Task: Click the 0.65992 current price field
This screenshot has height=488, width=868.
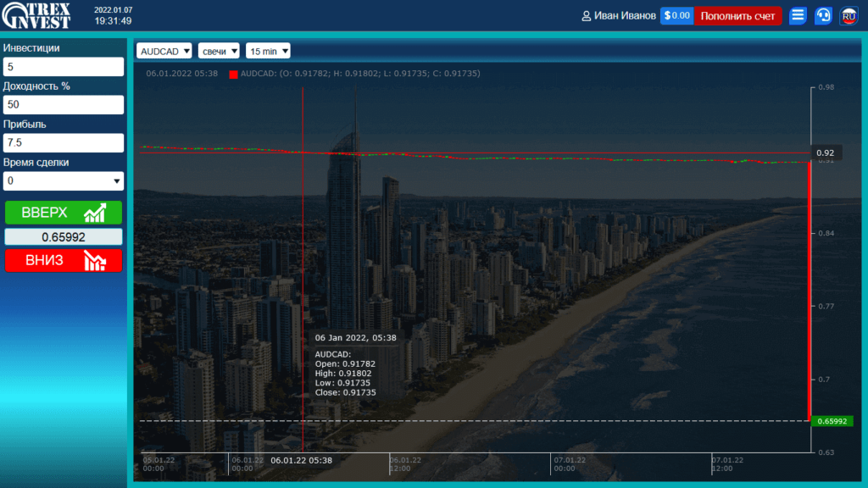Action: pyautogui.click(x=64, y=237)
